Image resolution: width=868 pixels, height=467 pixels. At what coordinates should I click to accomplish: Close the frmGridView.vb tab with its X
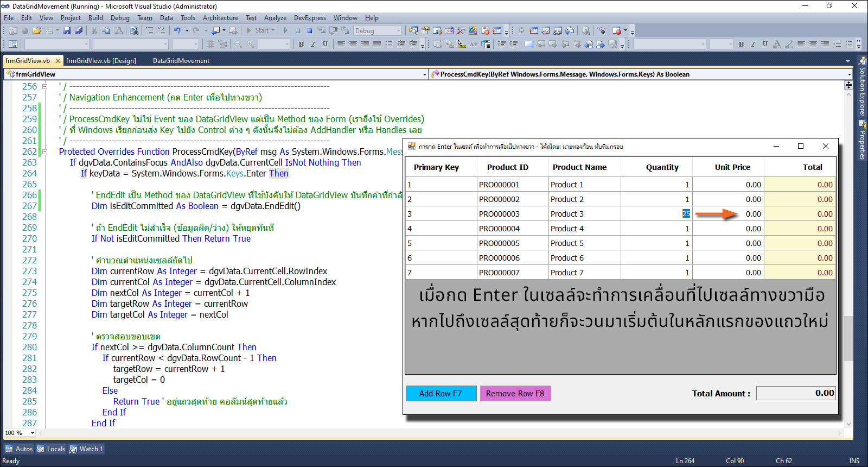[x=58, y=61]
